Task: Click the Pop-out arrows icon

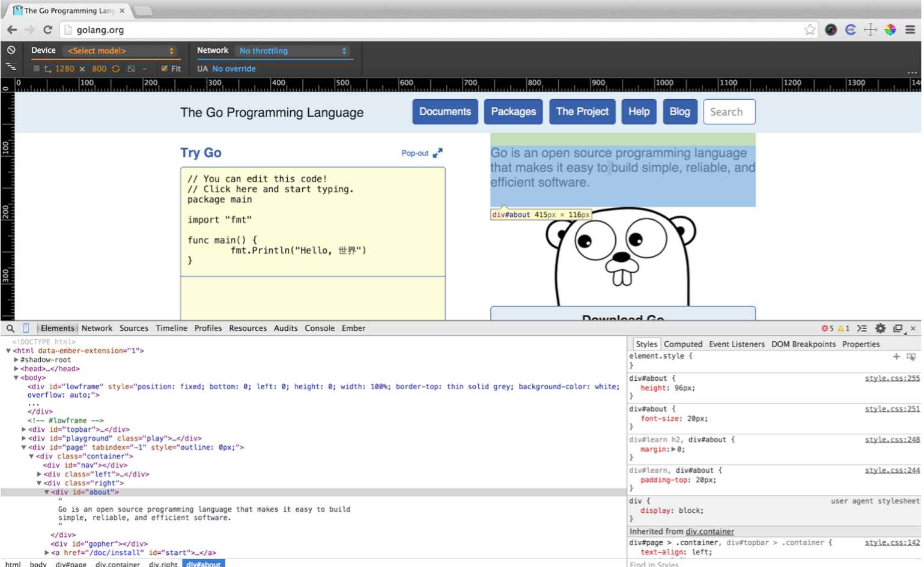Action: [x=438, y=153]
